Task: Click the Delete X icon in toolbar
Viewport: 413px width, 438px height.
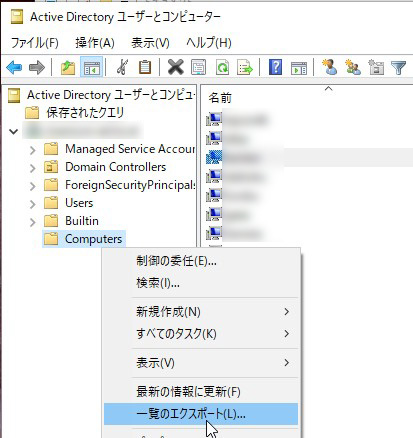Action: (x=176, y=67)
